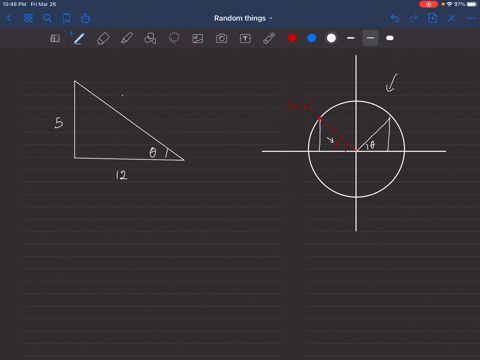The width and height of the screenshot is (480, 360).
Task: Select the thickest stroke width
Action: [390, 38]
